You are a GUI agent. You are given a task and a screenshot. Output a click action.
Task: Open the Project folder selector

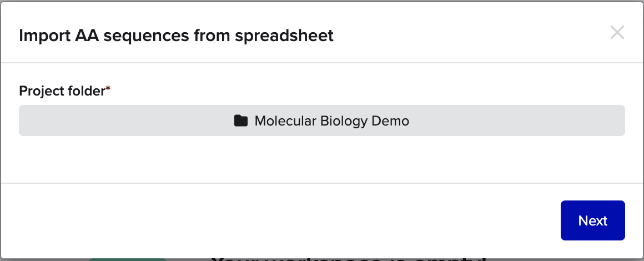pyautogui.click(x=322, y=121)
